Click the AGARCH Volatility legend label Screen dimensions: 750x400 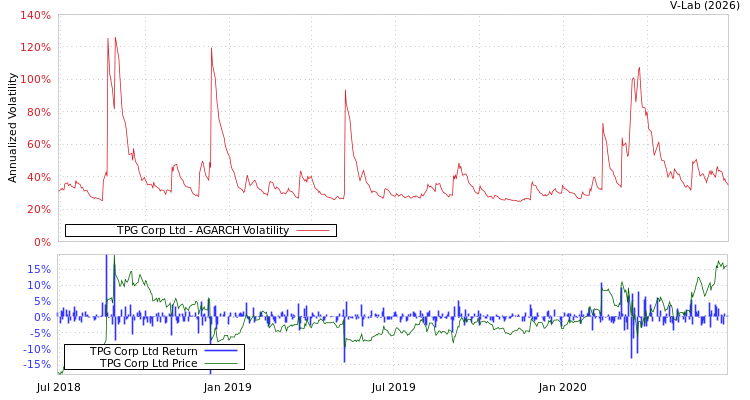[202, 231]
